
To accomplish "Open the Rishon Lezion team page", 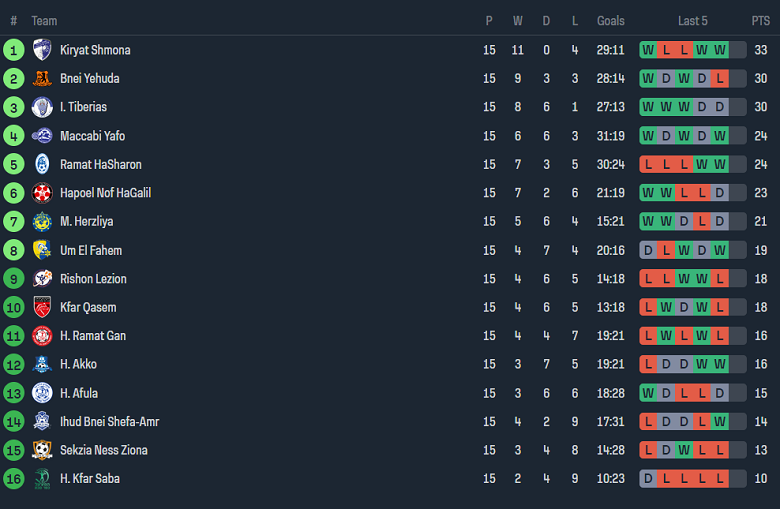I will pyautogui.click(x=93, y=278).
